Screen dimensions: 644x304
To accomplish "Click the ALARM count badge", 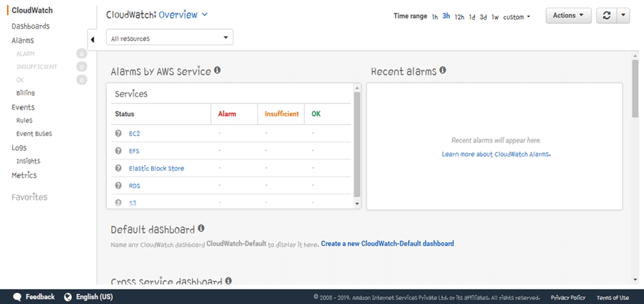I will click(x=81, y=54).
